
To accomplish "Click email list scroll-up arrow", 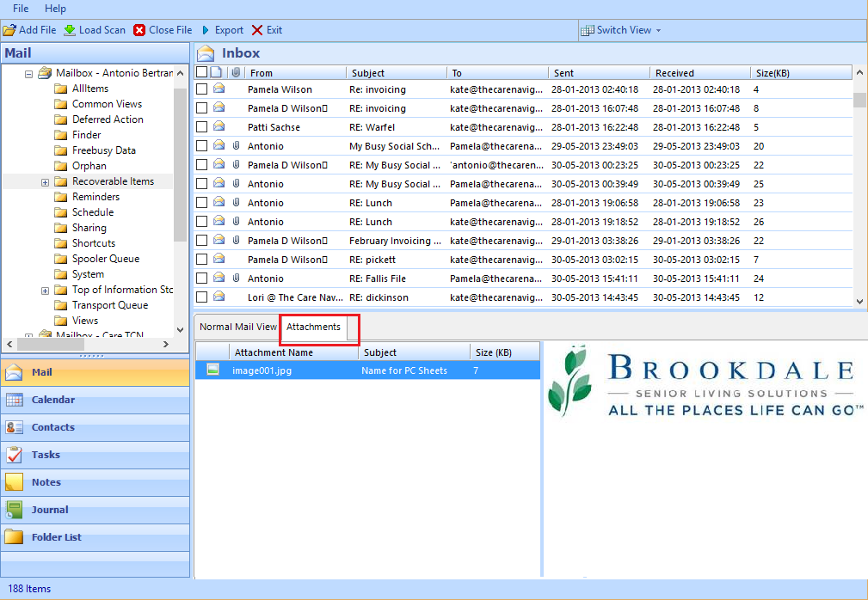I will (859, 72).
